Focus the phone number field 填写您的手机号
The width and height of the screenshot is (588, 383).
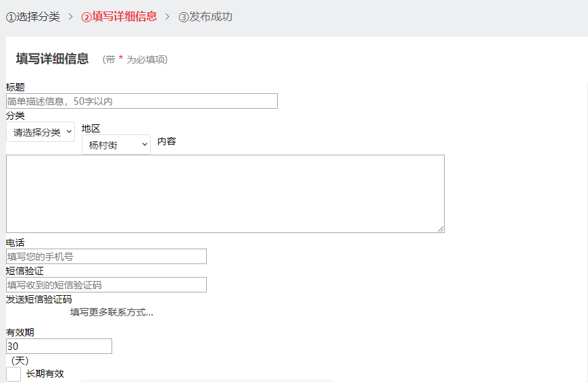[x=106, y=257]
